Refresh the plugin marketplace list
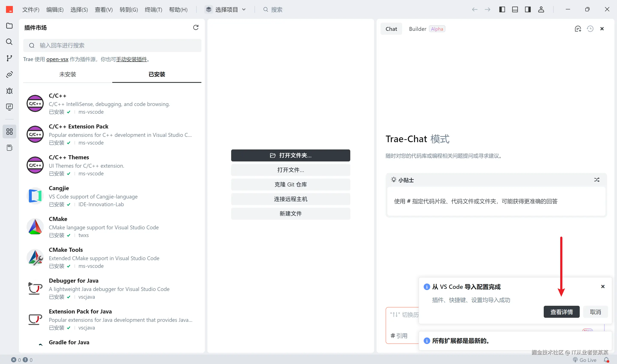Viewport: 617px width, 364px height. [196, 27]
